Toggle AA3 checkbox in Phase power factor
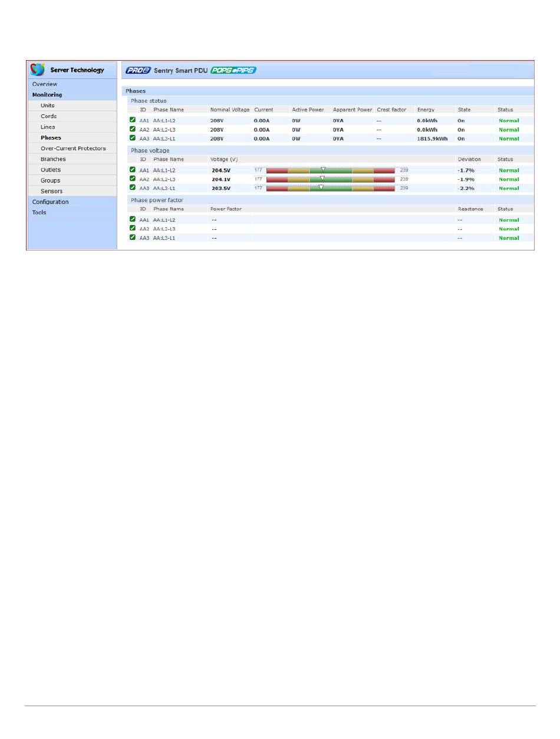The height and width of the screenshot is (739, 560). [x=133, y=237]
